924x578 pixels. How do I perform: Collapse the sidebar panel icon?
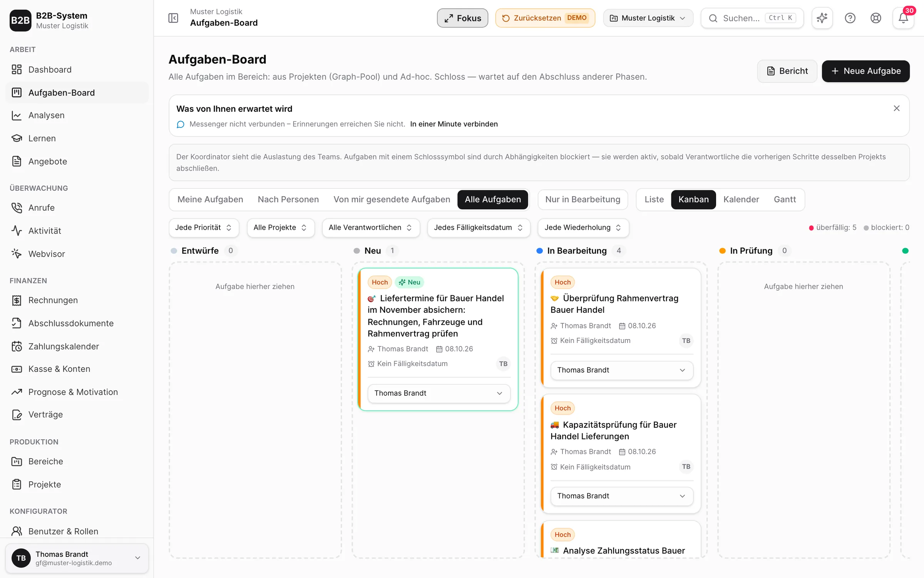[x=173, y=18]
